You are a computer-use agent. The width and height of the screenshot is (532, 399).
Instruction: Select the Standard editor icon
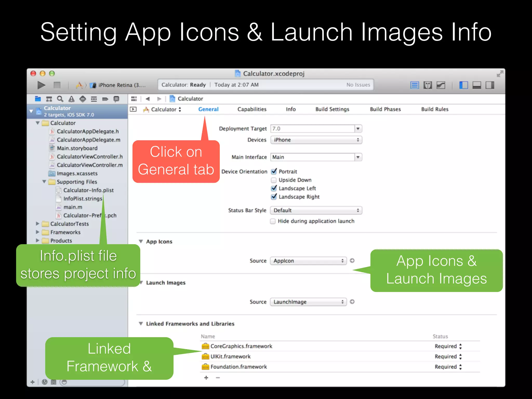tap(415, 85)
